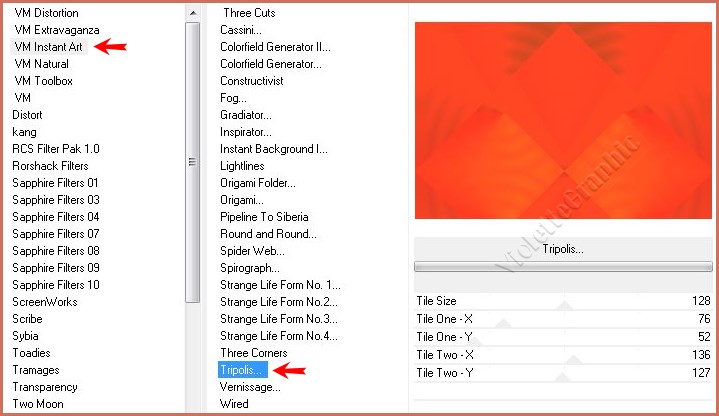This screenshot has width=719, height=416.
Task: Open the Sapphire Filters 07 category
Action: (x=55, y=234)
